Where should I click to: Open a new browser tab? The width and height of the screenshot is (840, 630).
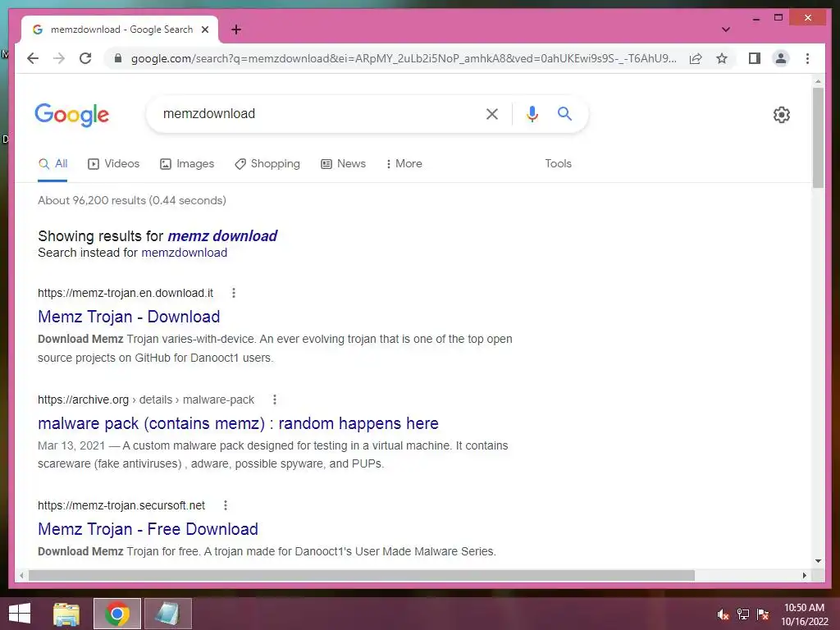click(x=236, y=30)
